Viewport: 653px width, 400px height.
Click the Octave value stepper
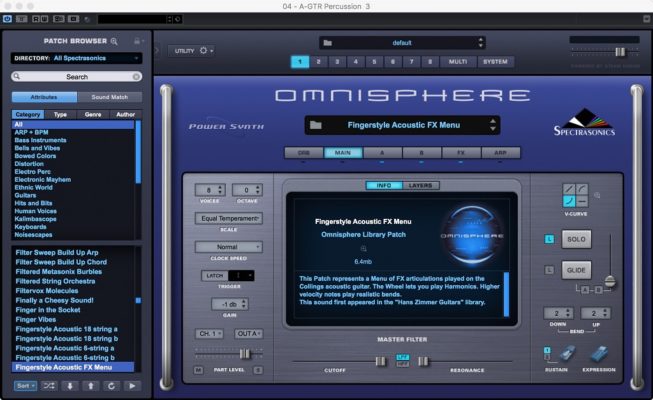pyautogui.click(x=247, y=190)
